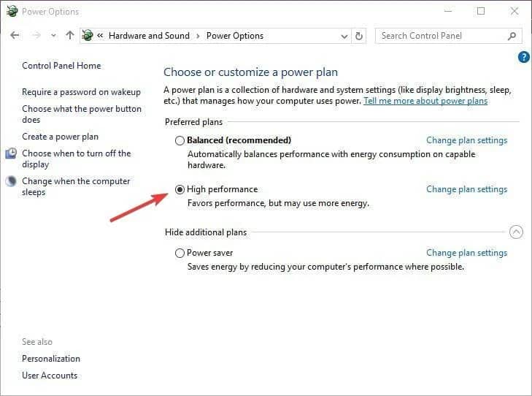This screenshot has width=532, height=396.
Task: Open the recent locations dropdown arrow
Action: click(x=54, y=36)
